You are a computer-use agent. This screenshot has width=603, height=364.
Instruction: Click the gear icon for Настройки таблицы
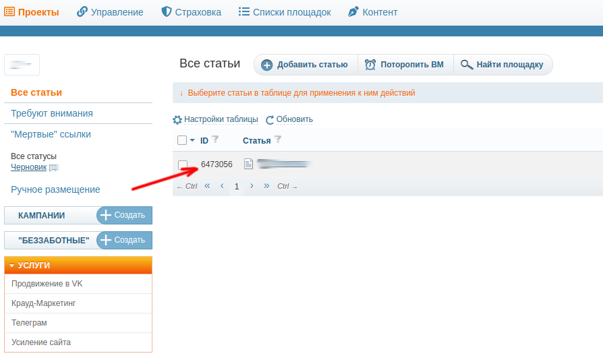point(177,120)
